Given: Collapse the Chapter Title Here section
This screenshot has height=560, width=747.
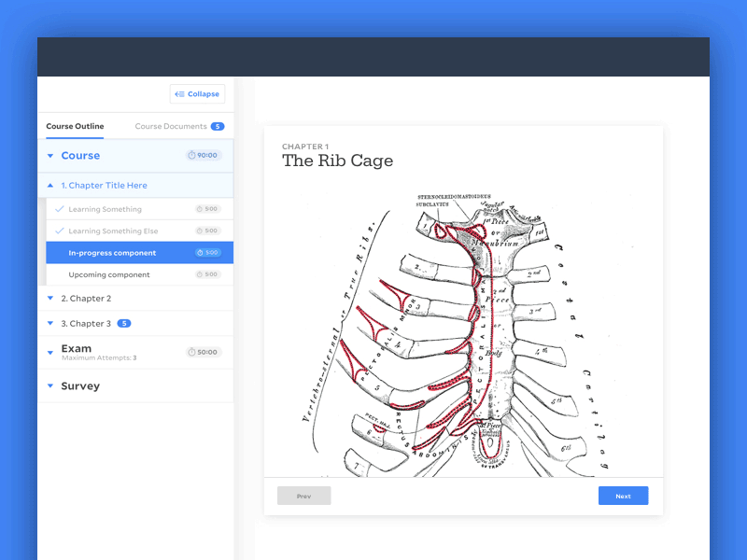Looking at the screenshot, I should [x=49, y=185].
